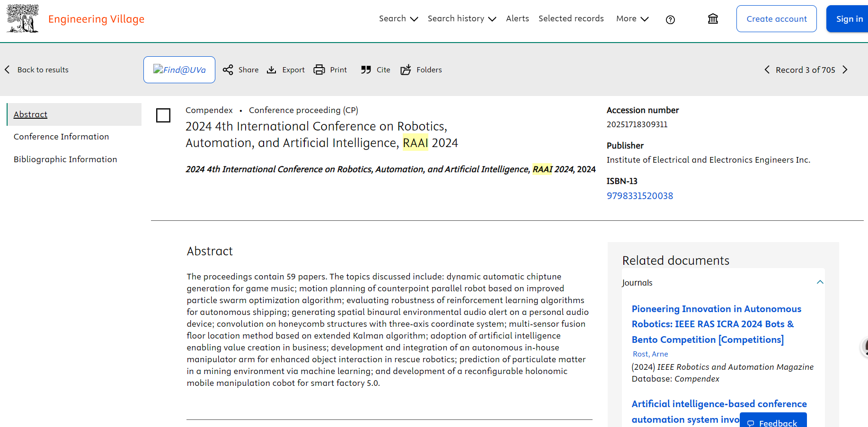Viewport: 868px width, 427px height.
Task: Click the Back to results arrow
Action: [7, 70]
